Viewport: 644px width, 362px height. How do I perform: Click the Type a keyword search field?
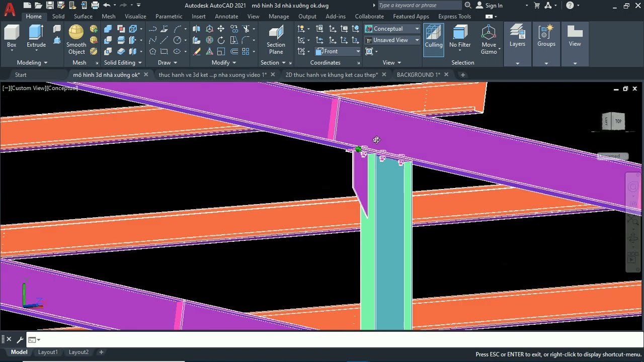[419, 6]
